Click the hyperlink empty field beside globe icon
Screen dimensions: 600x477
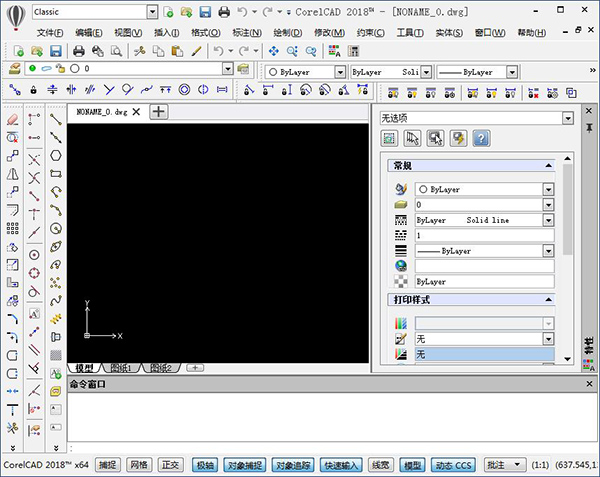[x=484, y=266]
